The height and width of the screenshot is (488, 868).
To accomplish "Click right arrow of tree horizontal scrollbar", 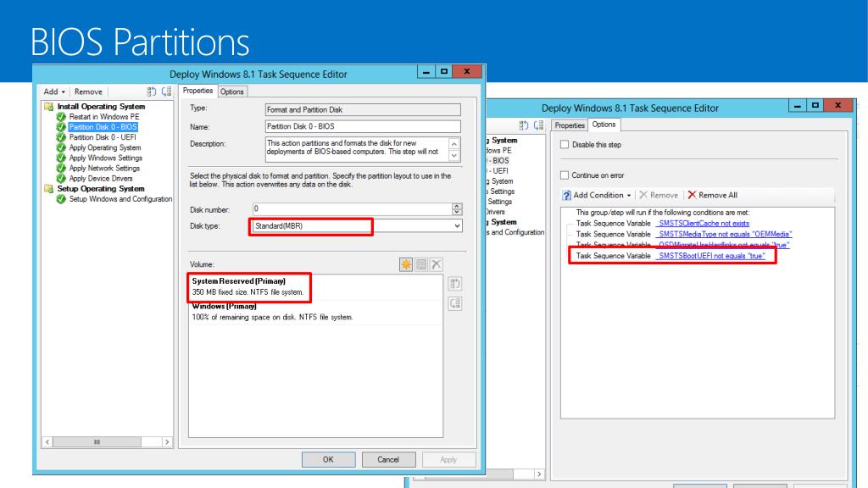I will coord(167,441).
